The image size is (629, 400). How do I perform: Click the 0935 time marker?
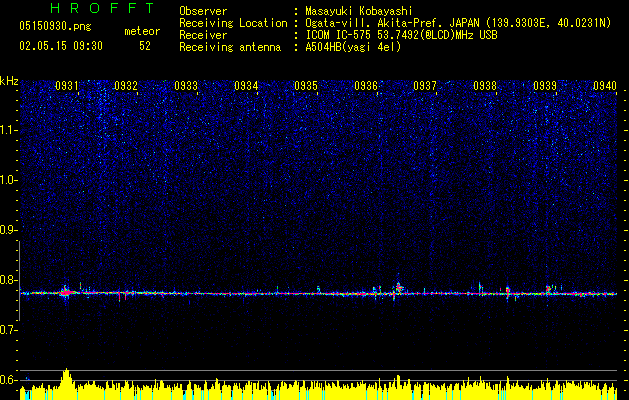tap(306, 86)
